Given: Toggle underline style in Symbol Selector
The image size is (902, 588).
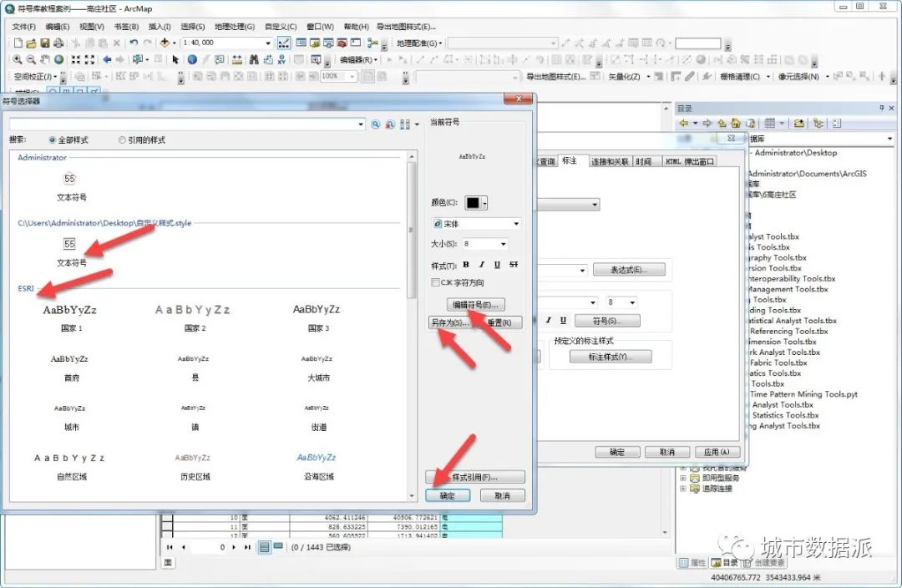Looking at the screenshot, I should 497,265.
